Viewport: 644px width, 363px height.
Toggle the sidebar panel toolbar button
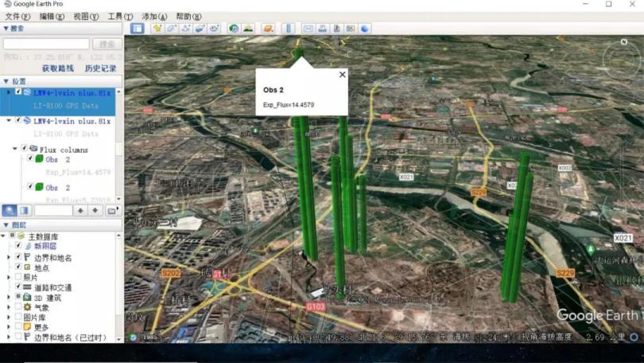(138, 29)
